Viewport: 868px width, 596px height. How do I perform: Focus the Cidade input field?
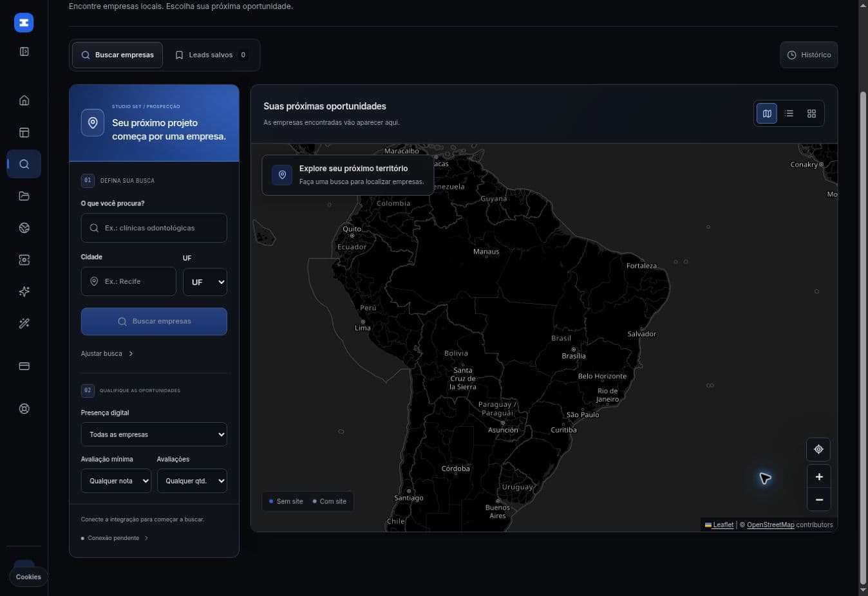point(128,281)
